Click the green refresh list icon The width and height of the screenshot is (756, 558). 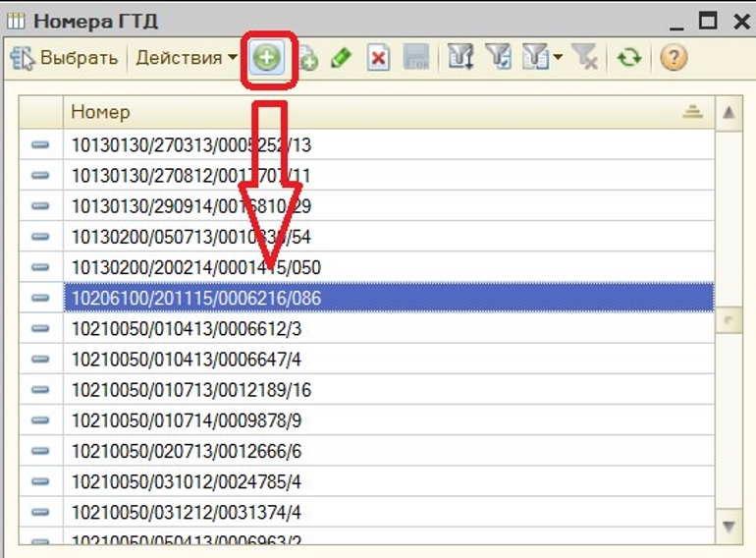click(x=629, y=59)
